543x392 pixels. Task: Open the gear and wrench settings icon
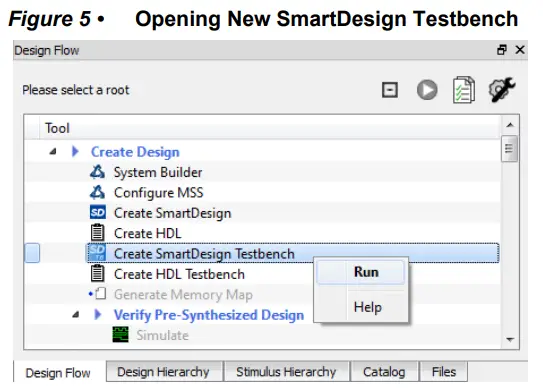502,90
